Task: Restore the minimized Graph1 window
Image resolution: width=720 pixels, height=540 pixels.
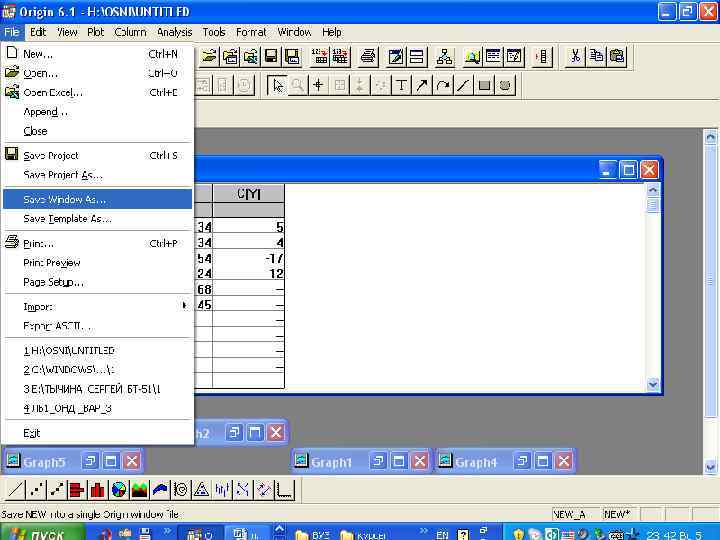Action: click(378, 461)
